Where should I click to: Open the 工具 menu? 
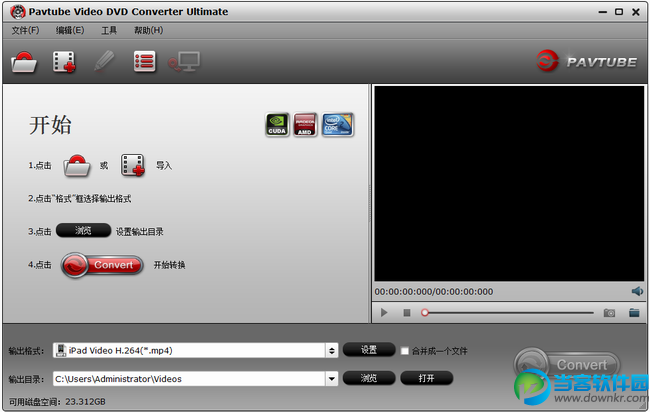tap(109, 30)
